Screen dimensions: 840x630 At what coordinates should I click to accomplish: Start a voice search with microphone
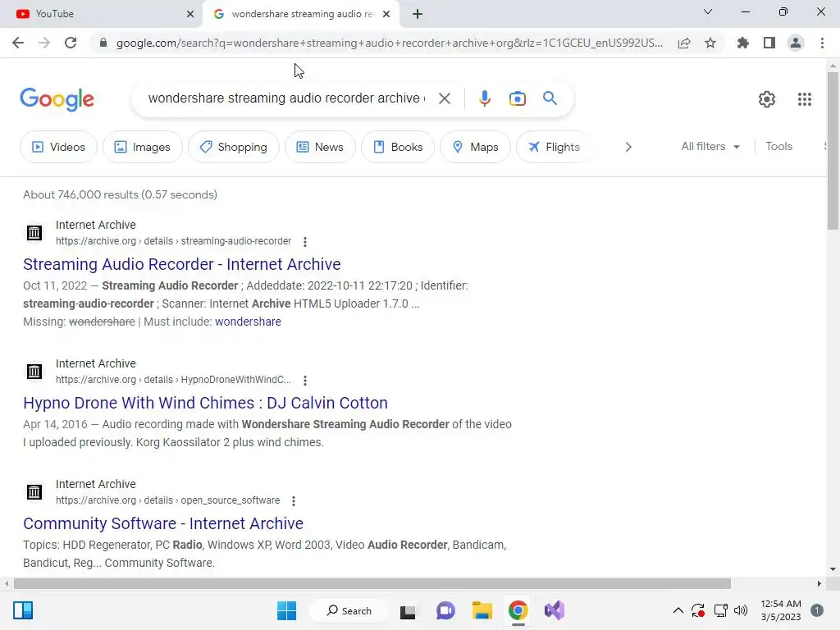pyautogui.click(x=484, y=98)
